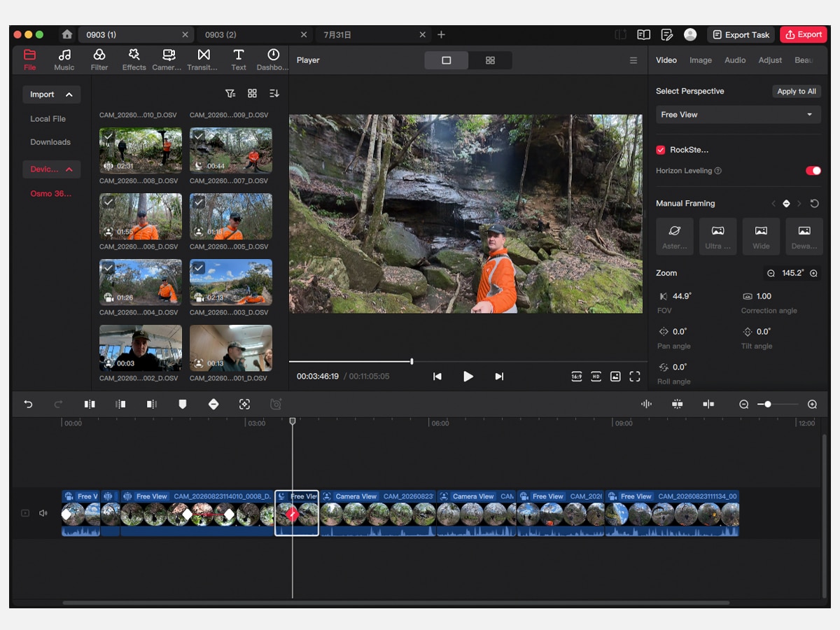Screen dimensions: 840x630
Task: Open the Text panel
Action: pos(239,59)
